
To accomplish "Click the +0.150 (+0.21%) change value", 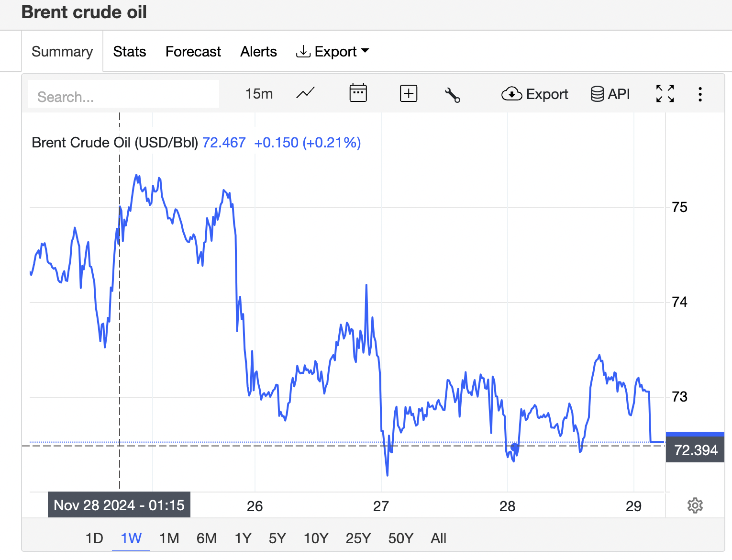I will click(308, 143).
